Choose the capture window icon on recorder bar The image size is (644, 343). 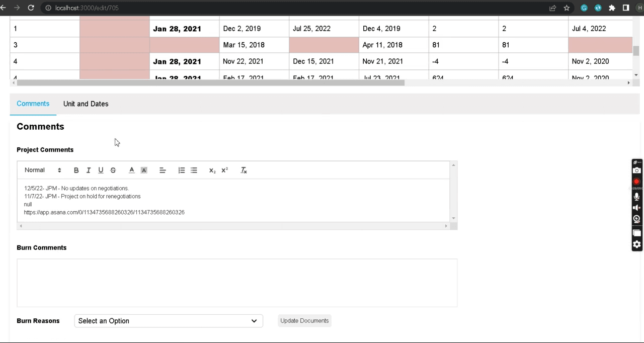[x=636, y=233]
